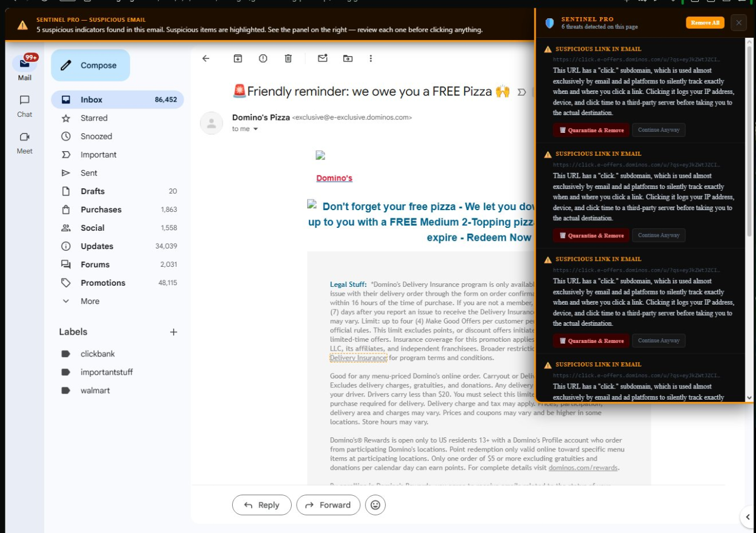The height and width of the screenshot is (533, 756).
Task: Click Continue Anyway in first threat entry
Action: coord(659,130)
